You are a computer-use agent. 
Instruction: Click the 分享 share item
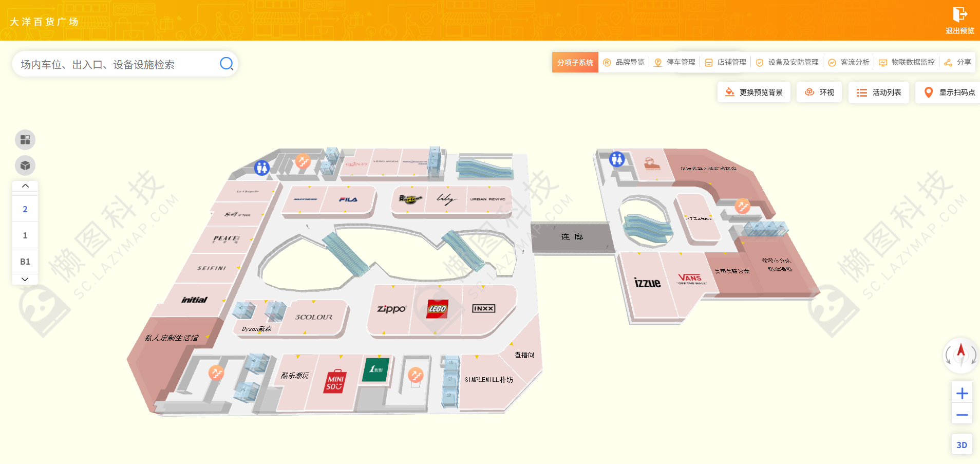click(957, 62)
